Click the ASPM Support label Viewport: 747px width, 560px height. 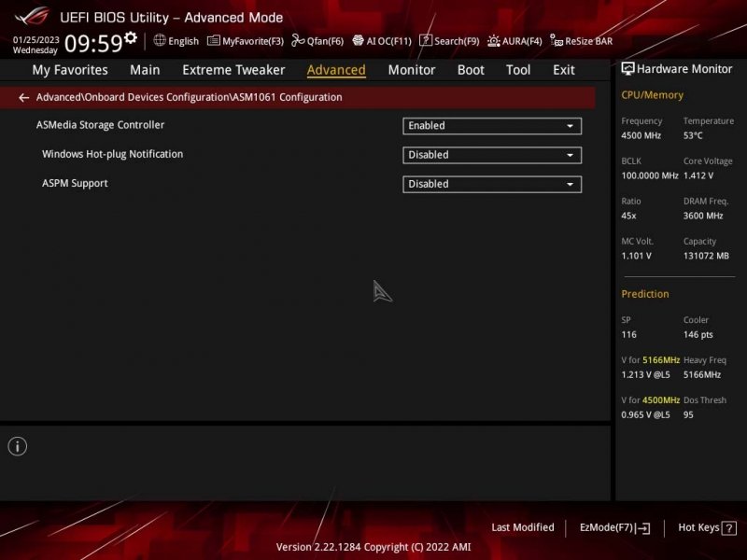tap(75, 183)
